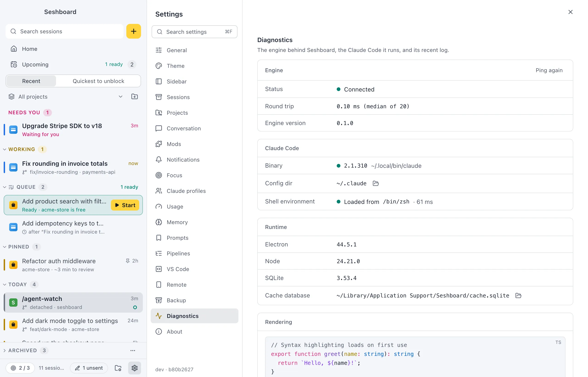Close the Settings panel with the X

pos(570,12)
